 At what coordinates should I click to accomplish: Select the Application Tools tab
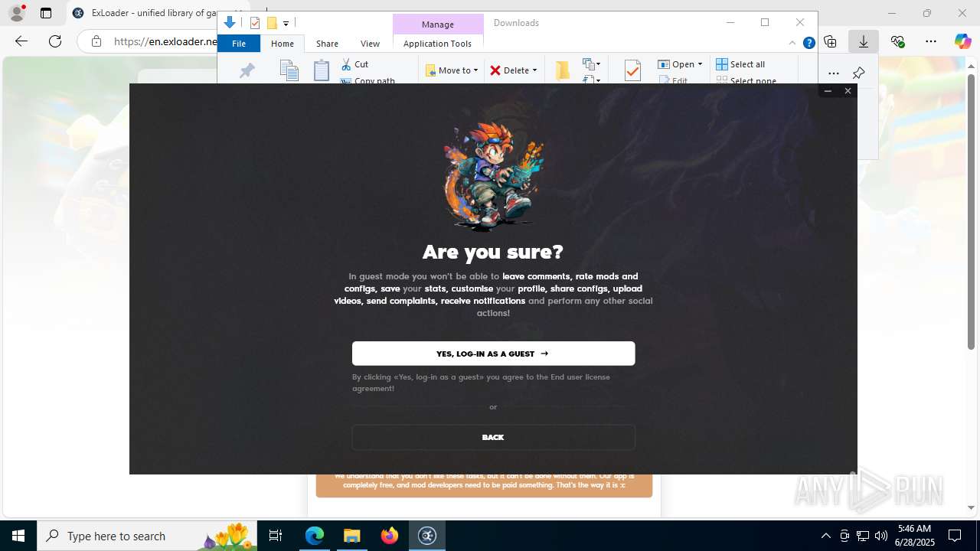click(437, 44)
